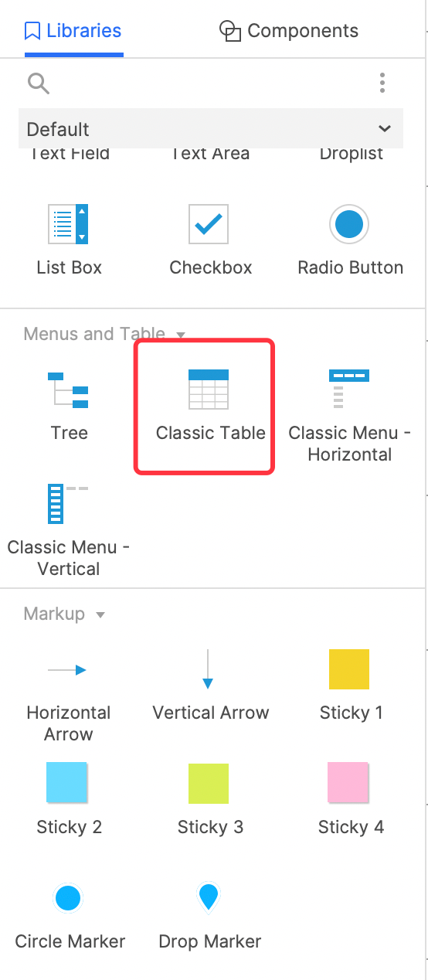Click the search magnifier icon
The image size is (428, 980).
point(38,83)
